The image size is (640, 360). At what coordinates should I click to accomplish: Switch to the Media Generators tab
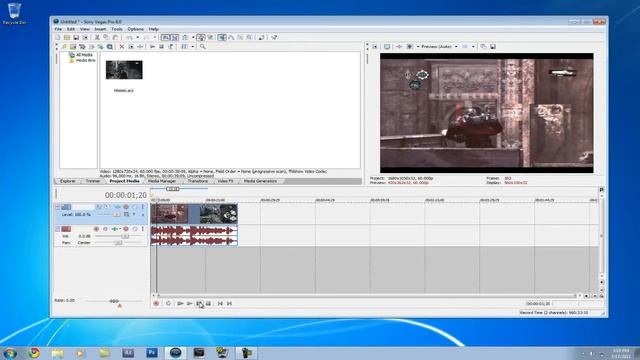260,181
